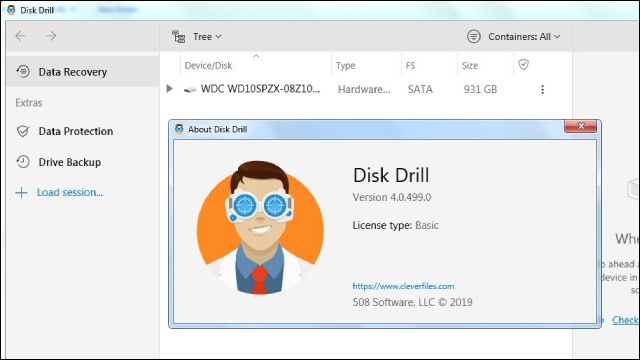This screenshot has height=360, width=640.
Task: Select the WDC WD10SPZX-08Z10 disk name
Action: coord(260,89)
